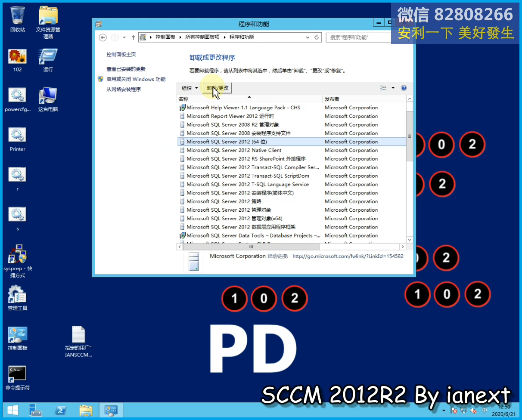Viewport: 522px width, 420px height.
Task: Open 启用或关闭 Windows 功能 link
Action: point(136,79)
